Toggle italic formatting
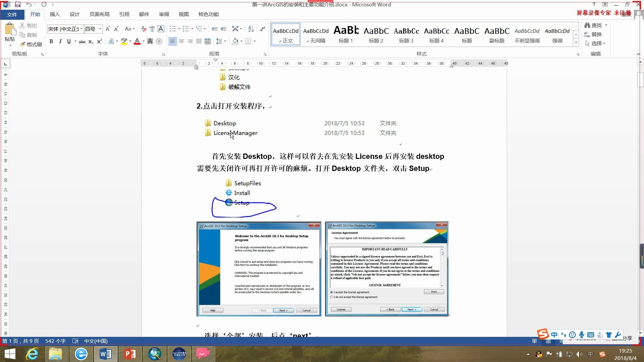 click(x=60, y=41)
